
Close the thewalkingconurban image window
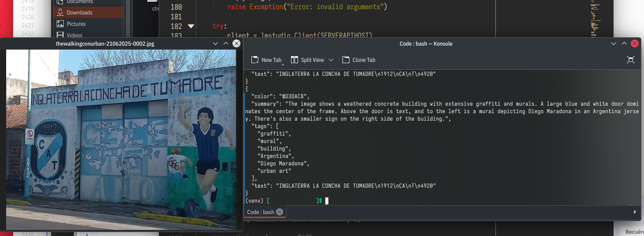(236, 43)
